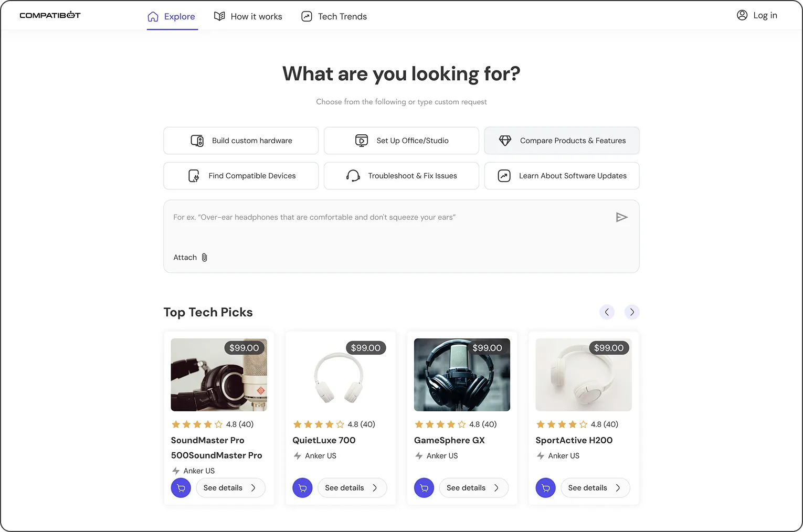Show next Top Tech Picks

pos(632,312)
